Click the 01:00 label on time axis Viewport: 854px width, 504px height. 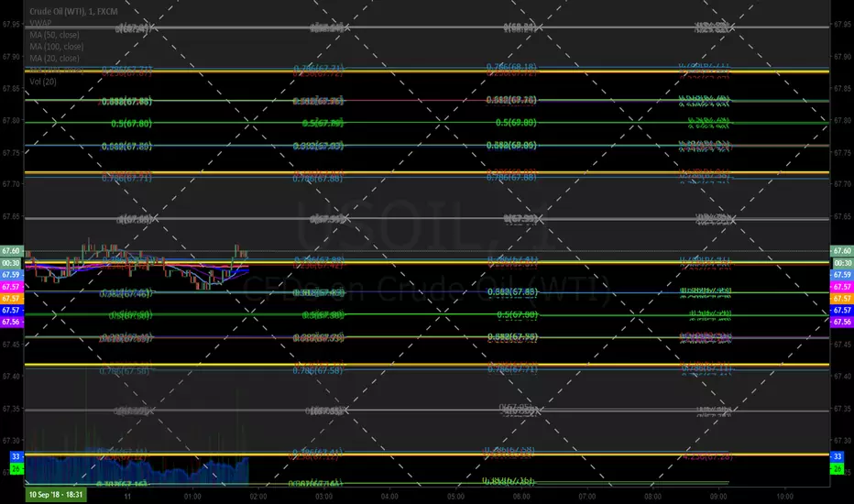tap(192, 497)
